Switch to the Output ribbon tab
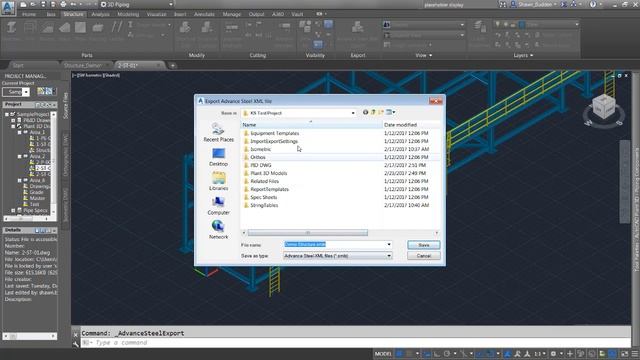Screen dimensions: 640x360 tap(256, 14)
